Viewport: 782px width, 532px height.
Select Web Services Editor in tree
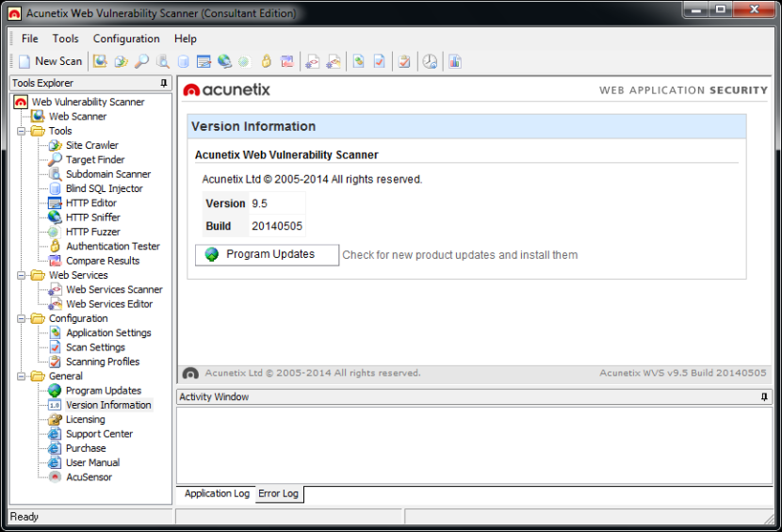[109, 304]
